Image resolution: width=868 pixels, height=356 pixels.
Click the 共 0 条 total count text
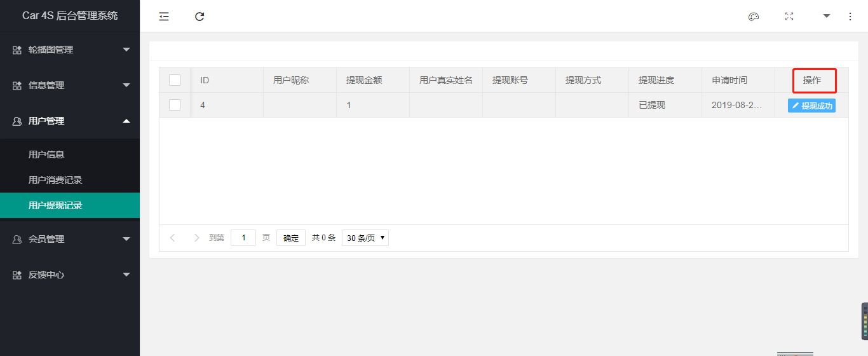(323, 238)
